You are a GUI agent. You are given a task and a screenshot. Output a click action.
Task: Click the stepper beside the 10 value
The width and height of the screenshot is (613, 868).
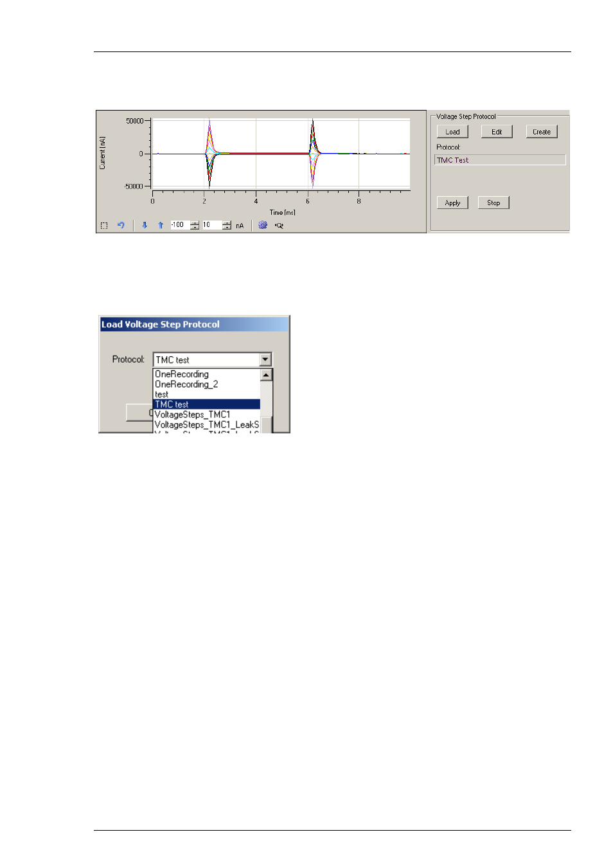[227, 225]
